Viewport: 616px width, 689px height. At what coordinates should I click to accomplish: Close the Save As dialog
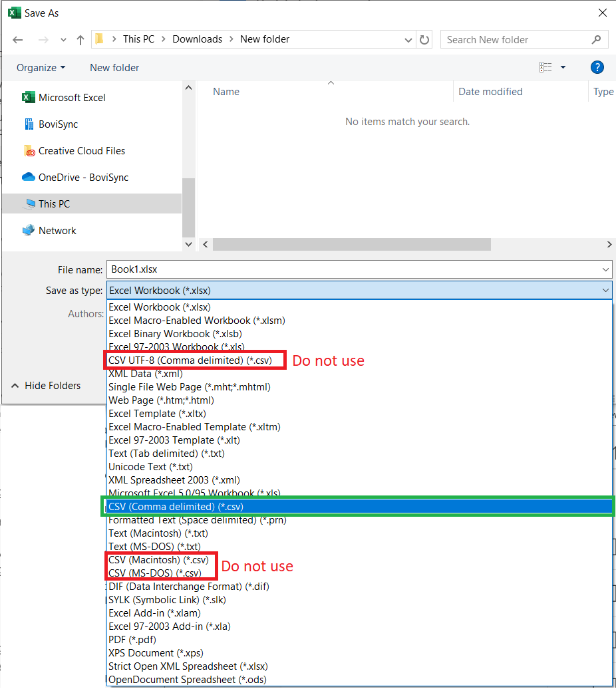click(x=603, y=13)
